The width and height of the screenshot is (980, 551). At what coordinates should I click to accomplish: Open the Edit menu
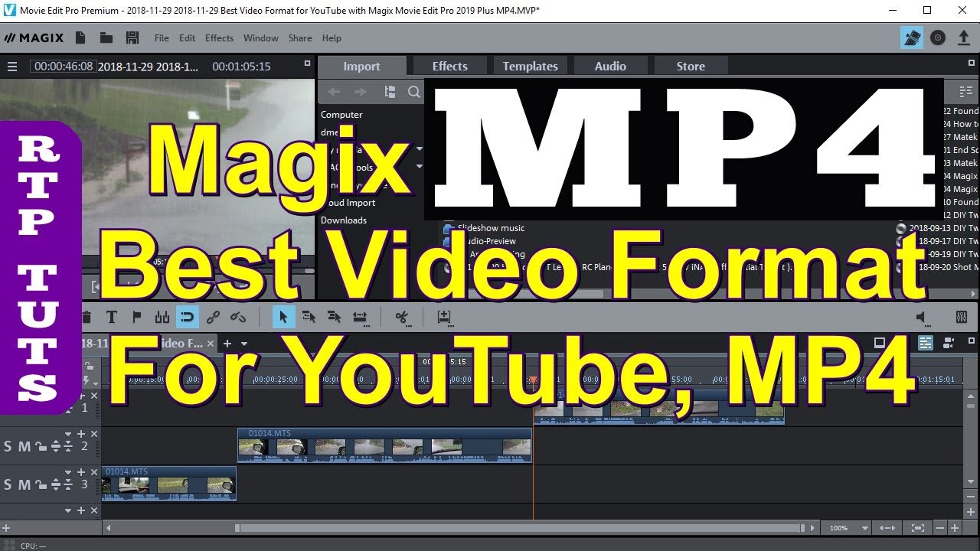[x=188, y=37]
